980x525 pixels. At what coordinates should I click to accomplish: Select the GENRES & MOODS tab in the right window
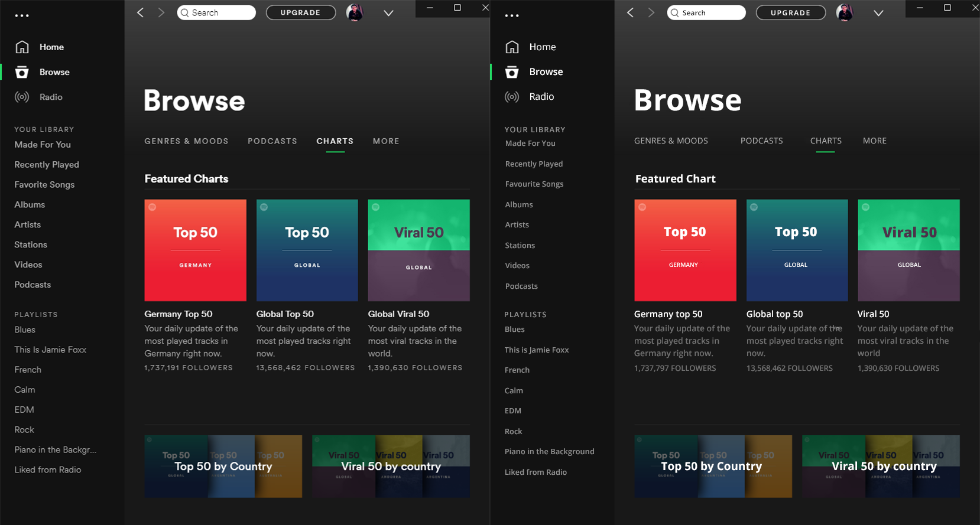671,141
